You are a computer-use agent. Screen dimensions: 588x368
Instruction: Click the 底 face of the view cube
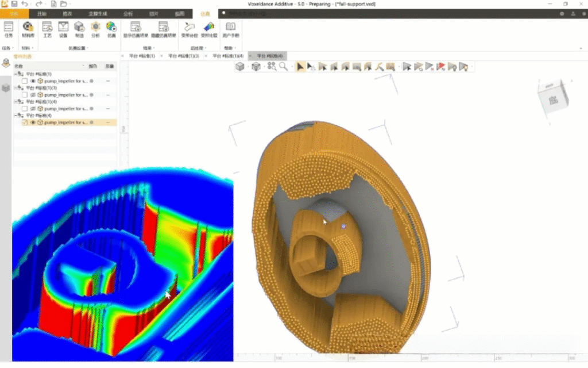[553, 99]
